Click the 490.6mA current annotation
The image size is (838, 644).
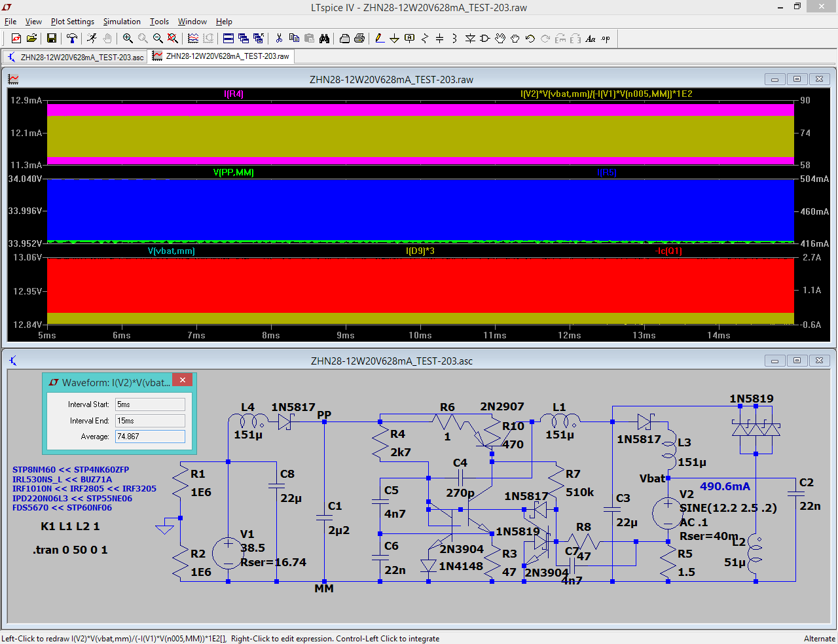point(725,486)
